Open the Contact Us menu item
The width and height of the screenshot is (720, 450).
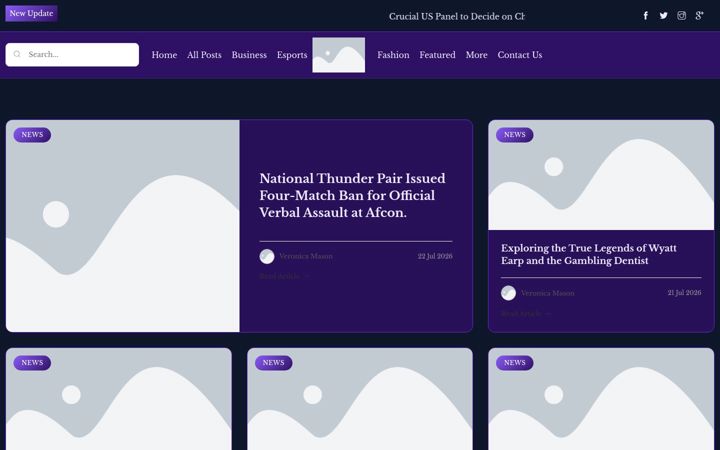pos(520,55)
